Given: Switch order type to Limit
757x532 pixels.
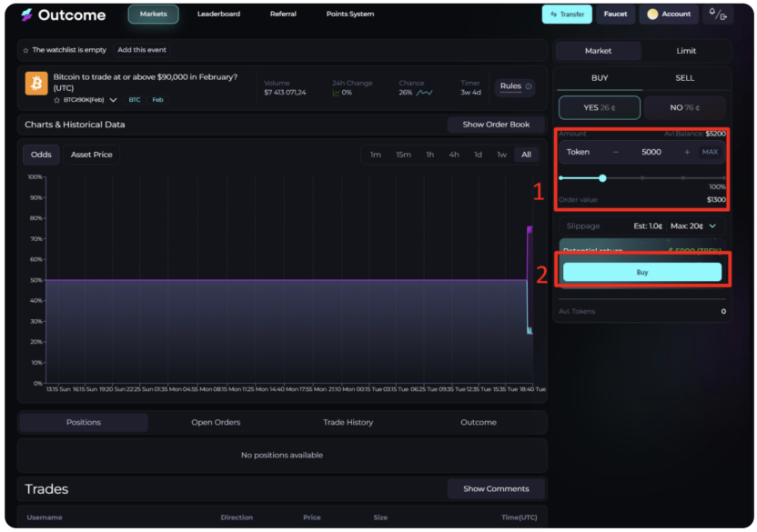Looking at the screenshot, I should click(686, 51).
